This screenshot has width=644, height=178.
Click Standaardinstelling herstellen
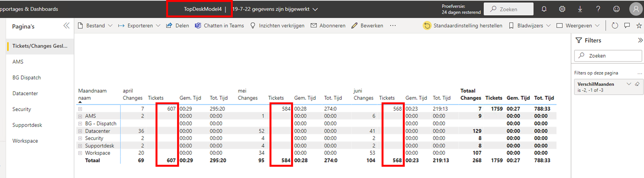coord(463,25)
